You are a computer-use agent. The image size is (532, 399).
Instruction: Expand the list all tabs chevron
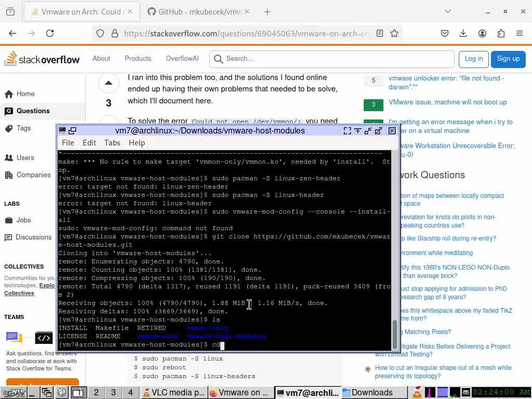click(x=447, y=11)
